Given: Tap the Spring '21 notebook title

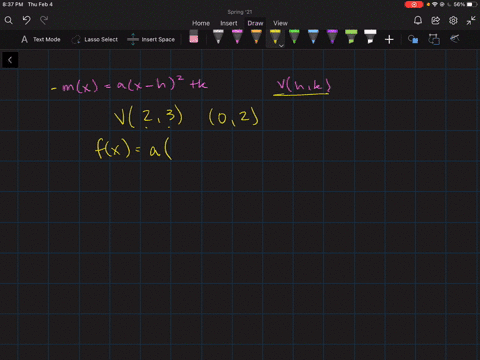Looking at the screenshot, I should tap(240, 12).
